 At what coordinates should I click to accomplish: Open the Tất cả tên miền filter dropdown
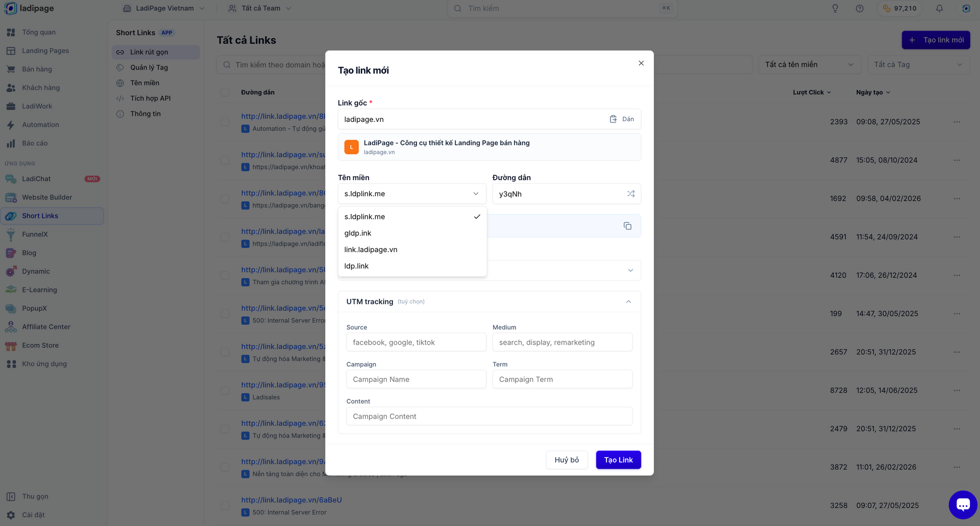[810, 64]
